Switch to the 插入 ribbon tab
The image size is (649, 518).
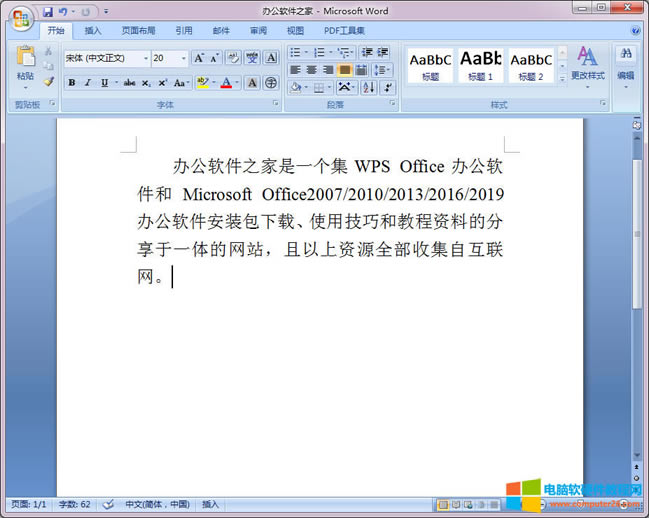point(93,31)
